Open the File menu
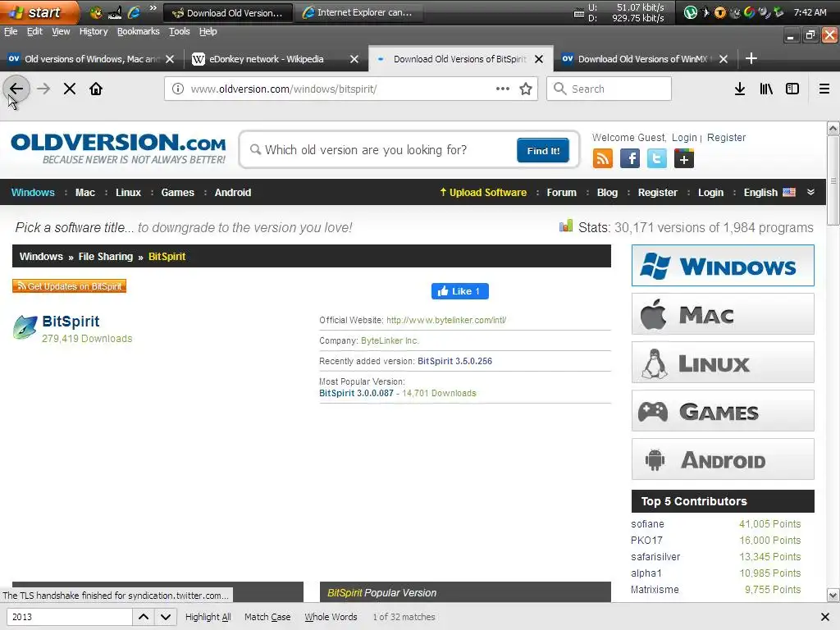This screenshot has height=630, width=840. pos(11,31)
